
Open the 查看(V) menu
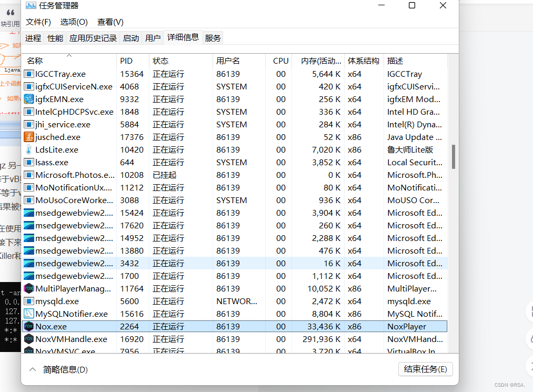[x=110, y=22]
